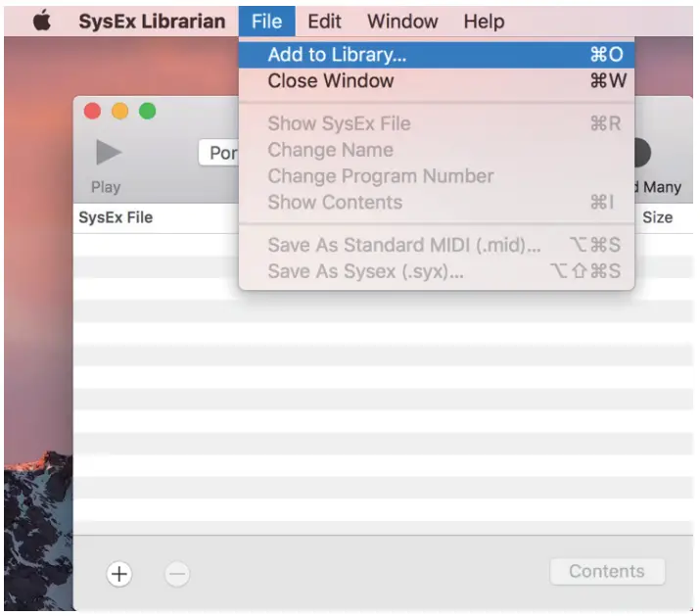Click Save As Sysex (.syx)… entry
This screenshot has height=616, width=700.
[437, 271]
